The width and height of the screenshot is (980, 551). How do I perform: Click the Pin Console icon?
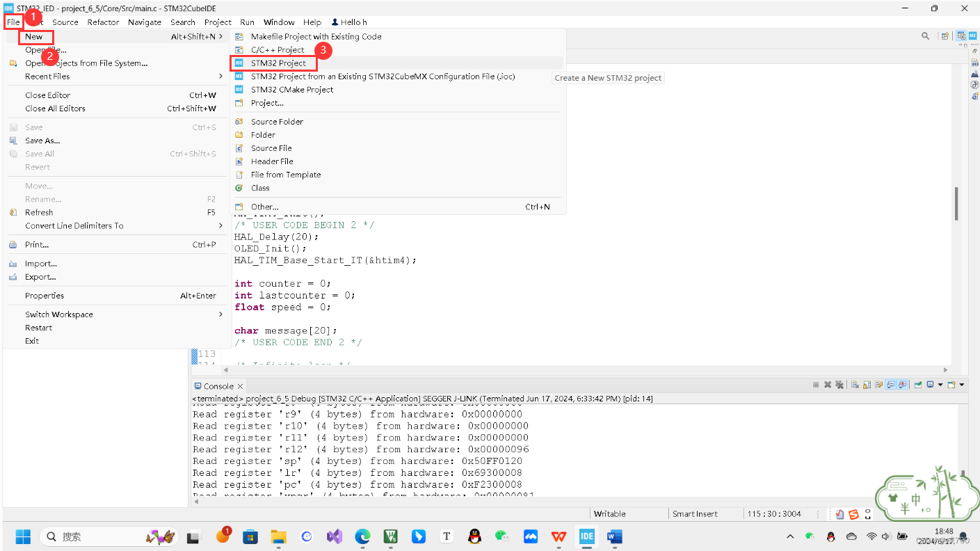[918, 385]
